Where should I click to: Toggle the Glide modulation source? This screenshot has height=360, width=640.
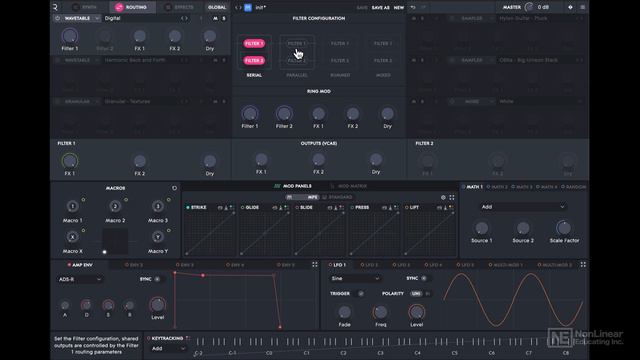click(242, 207)
